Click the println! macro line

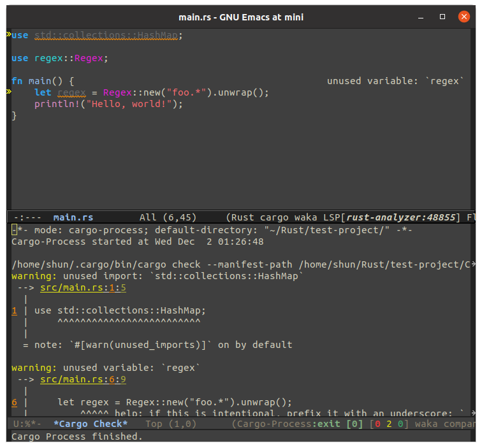coord(108,104)
